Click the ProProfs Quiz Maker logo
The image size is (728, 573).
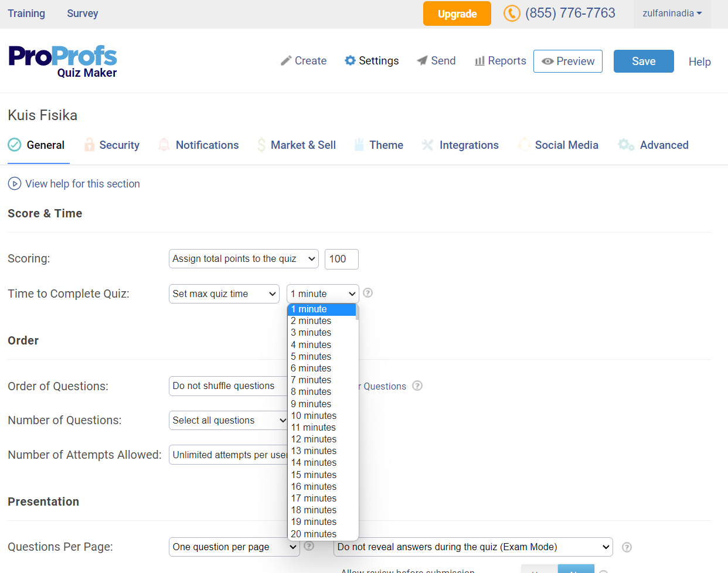point(63,62)
